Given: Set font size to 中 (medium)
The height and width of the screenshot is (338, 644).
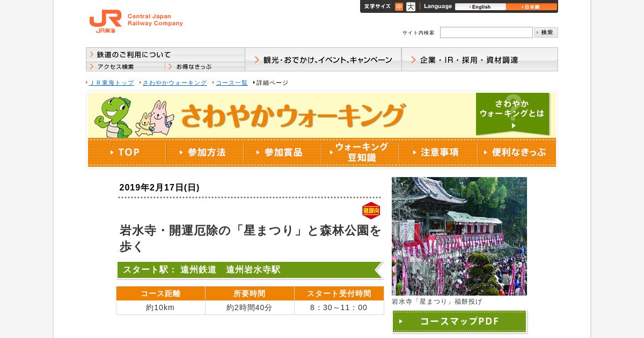Looking at the screenshot, I should [399, 7].
